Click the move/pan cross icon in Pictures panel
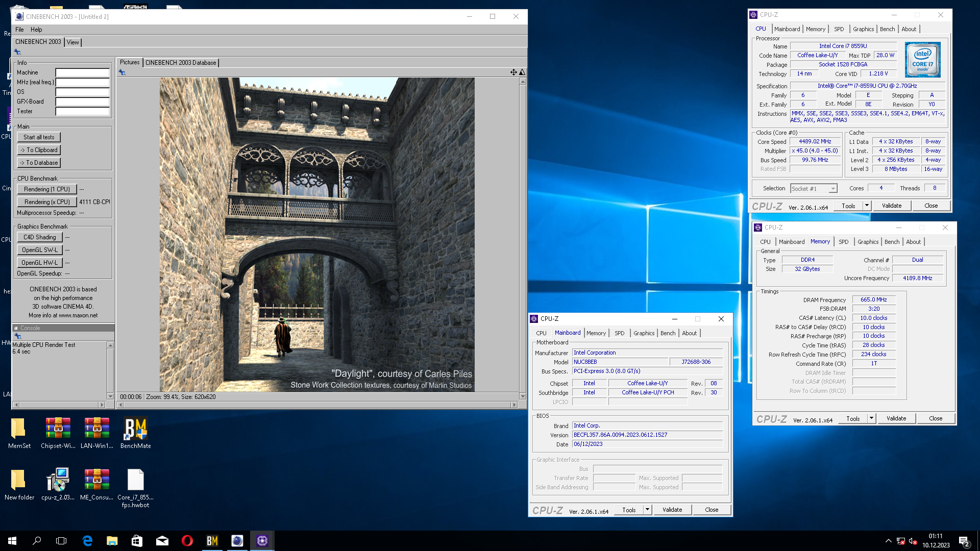This screenshot has height=551, width=980. [x=513, y=72]
